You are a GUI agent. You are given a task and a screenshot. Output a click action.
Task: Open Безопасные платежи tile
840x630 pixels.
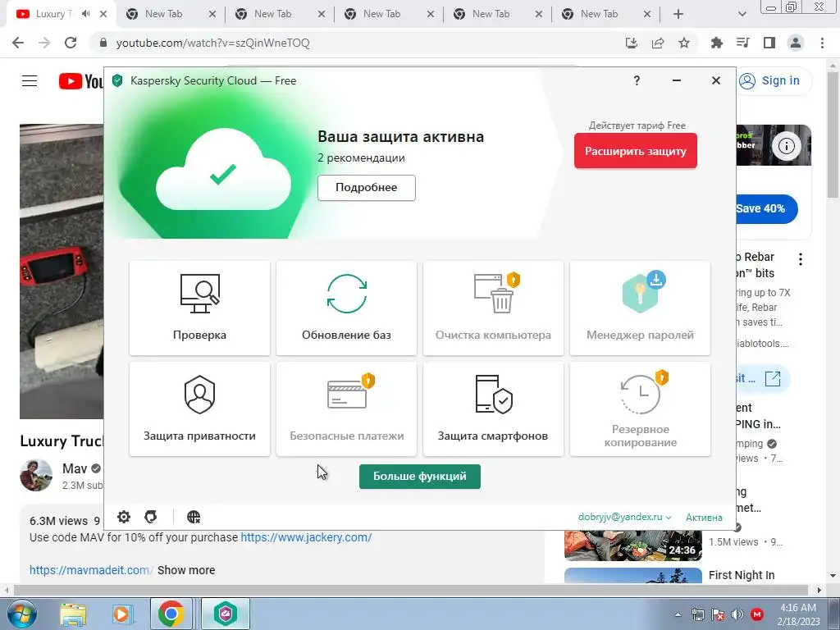[x=347, y=409]
